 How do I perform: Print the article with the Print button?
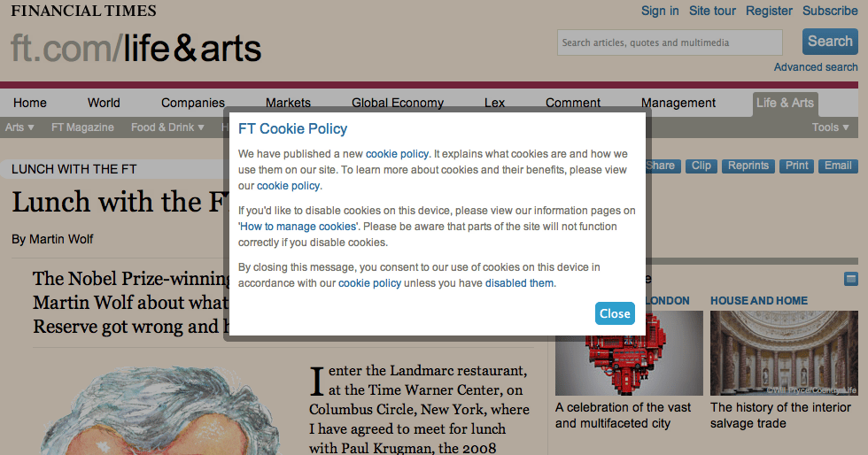pyautogui.click(x=796, y=166)
